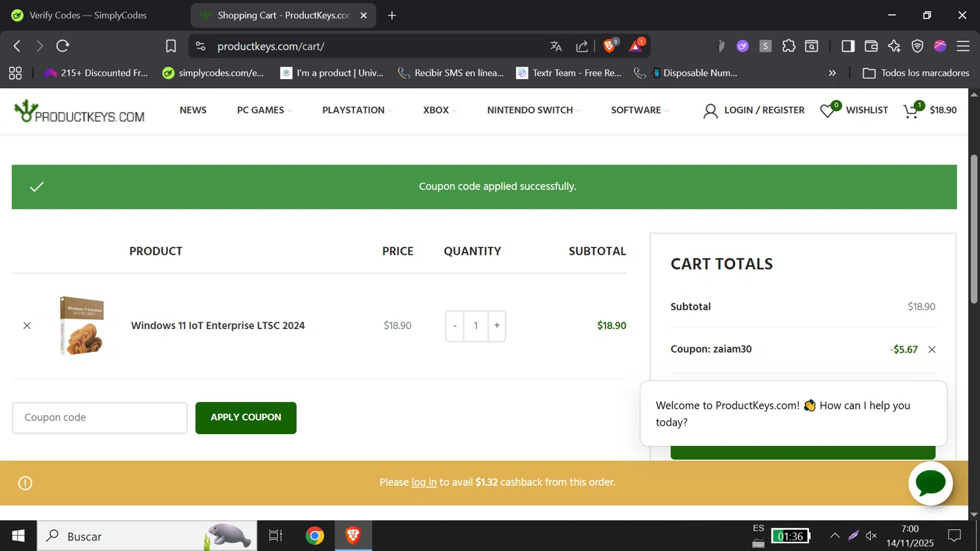Viewport: 980px width, 551px height.
Task: Click the Brave browser taskbar icon
Action: pyautogui.click(x=353, y=536)
